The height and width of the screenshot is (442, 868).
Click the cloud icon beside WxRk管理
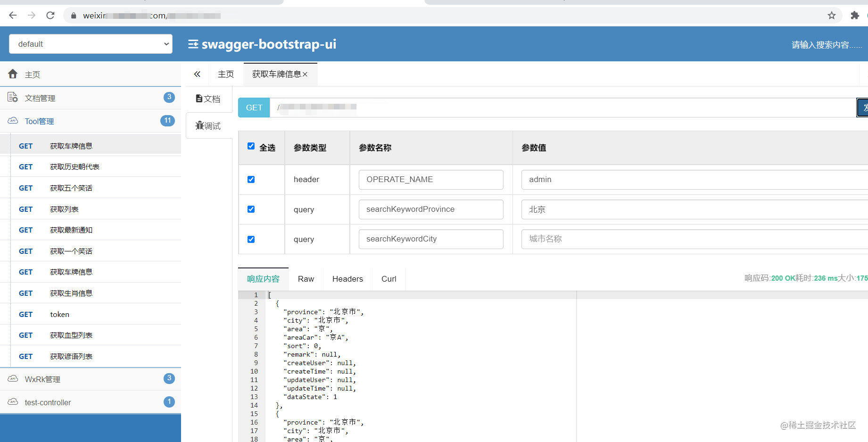coord(13,379)
